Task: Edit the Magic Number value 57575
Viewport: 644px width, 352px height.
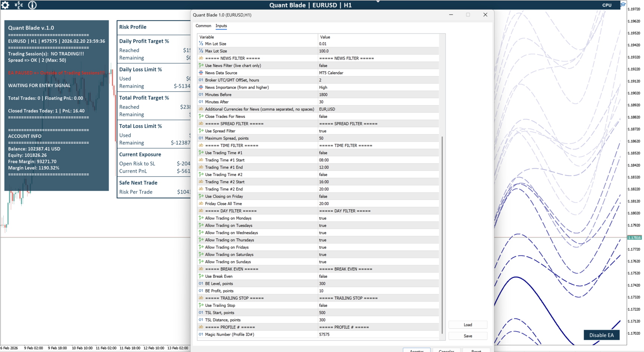Action: tap(378, 334)
